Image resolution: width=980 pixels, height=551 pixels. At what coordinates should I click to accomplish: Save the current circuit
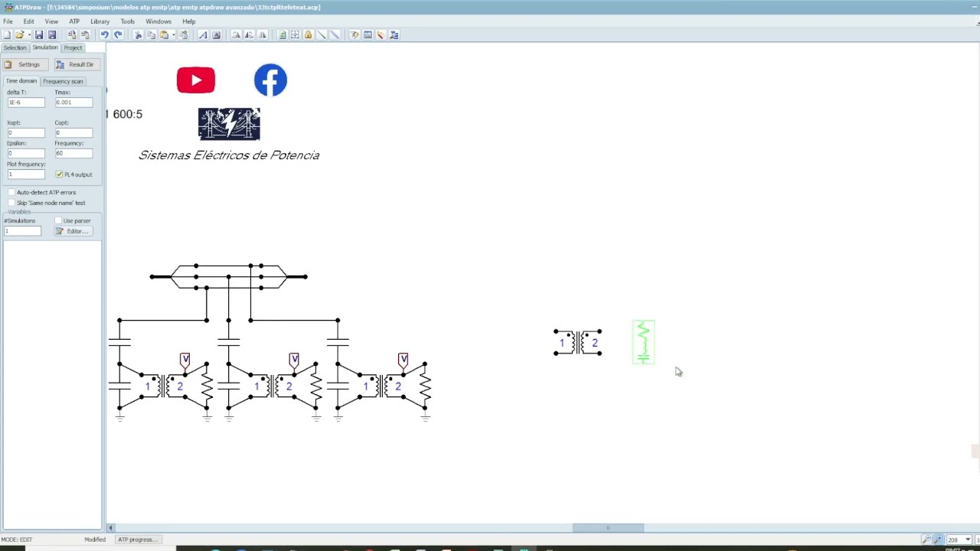[x=39, y=34]
